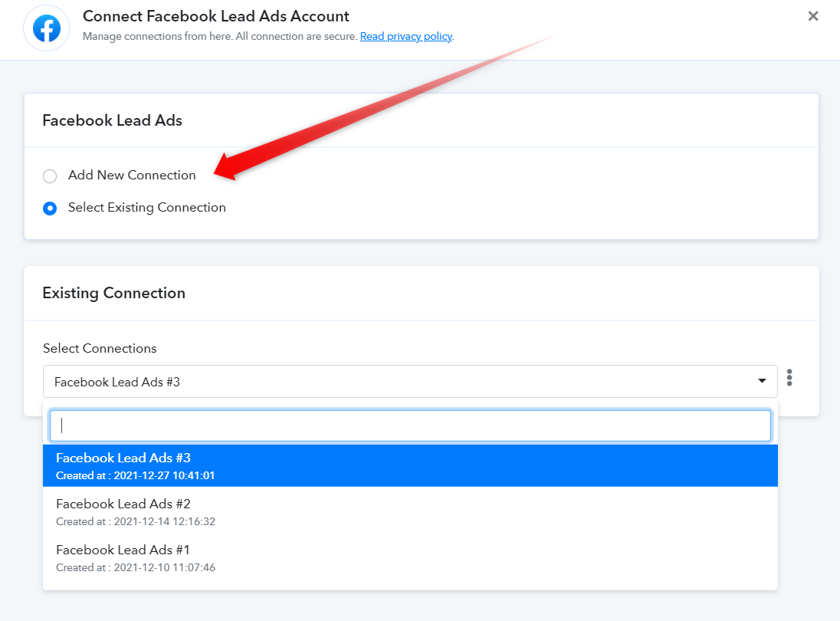
Task: Open the Read privacy policy link
Action: click(406, 37)
